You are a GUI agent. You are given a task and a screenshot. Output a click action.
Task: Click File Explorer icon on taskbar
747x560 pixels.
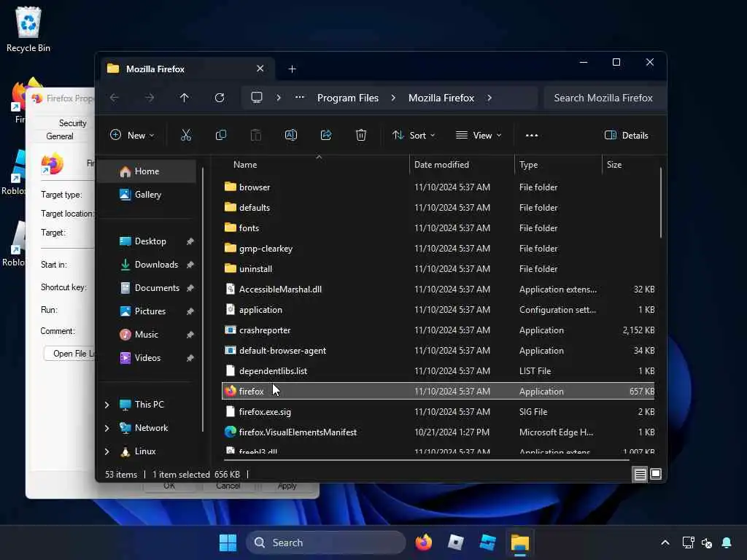520,542
